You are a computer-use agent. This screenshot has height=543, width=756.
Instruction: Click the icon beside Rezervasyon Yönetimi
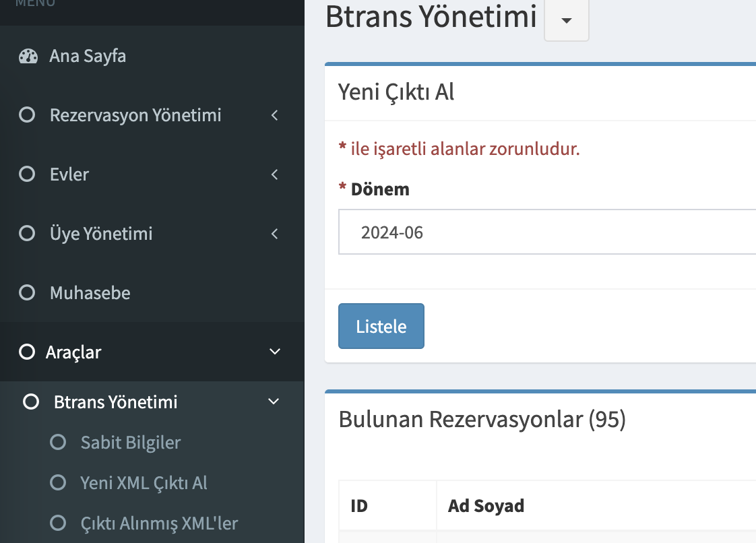pyautogui.click(x=27, y=115)
